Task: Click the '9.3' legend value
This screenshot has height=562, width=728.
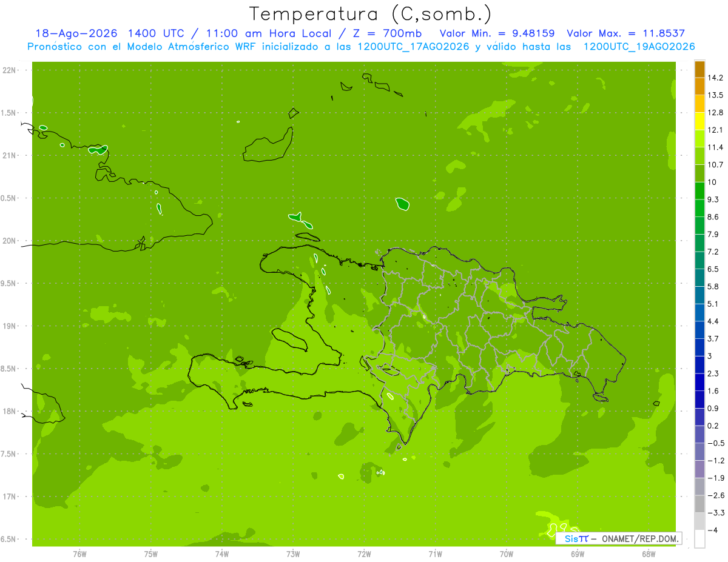Action: pyautogui.click(x=713, y=199)
